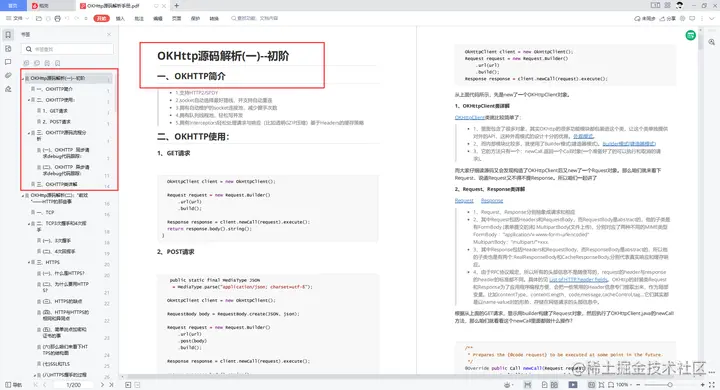720x390 pixels.
Task: Collapse root bookmark OKHttp源码解析(一)--初阶
Action: point(23,79)
